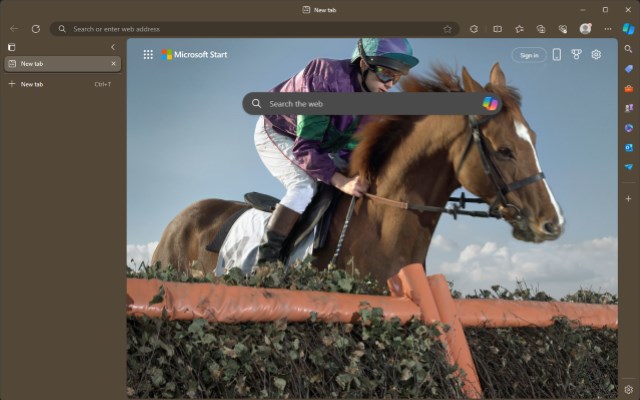
Task: Minimize the browser window
Action: pyautogui.click(x=583, y=10)
